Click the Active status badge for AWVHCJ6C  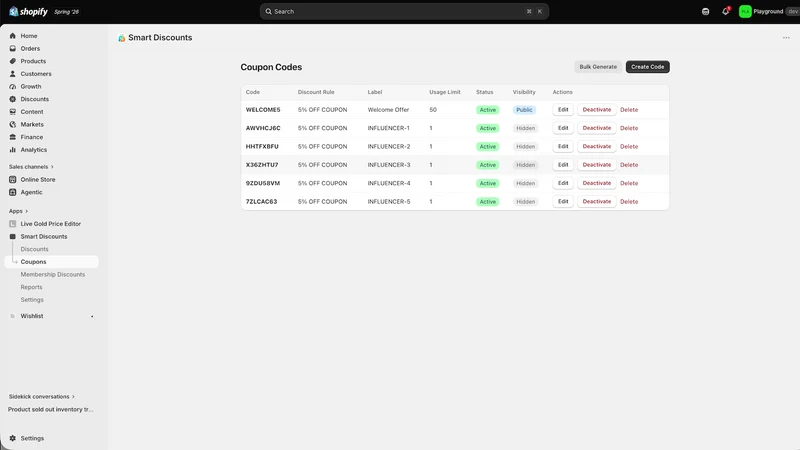pyautogui.click(x=487, y=128)
